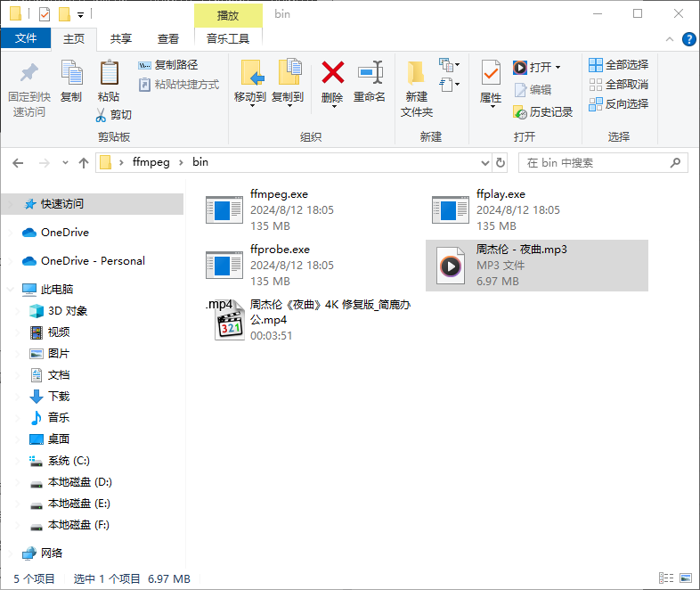Open the Music Tools tab

228,39
